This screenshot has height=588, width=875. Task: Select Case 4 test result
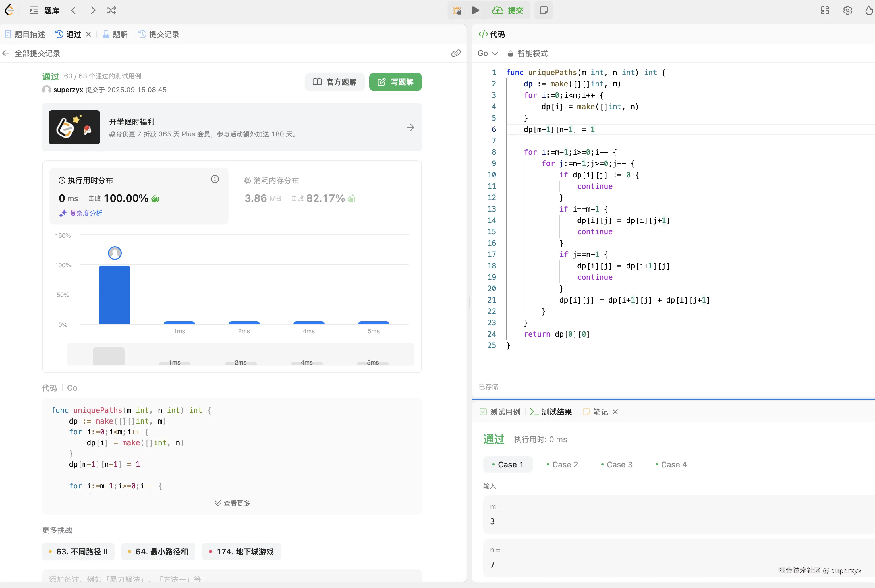click(671, 465)
